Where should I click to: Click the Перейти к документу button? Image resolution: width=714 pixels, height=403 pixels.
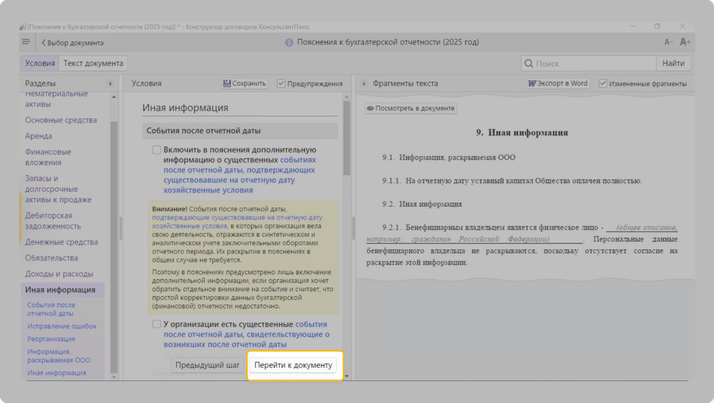tap(293, 365)
